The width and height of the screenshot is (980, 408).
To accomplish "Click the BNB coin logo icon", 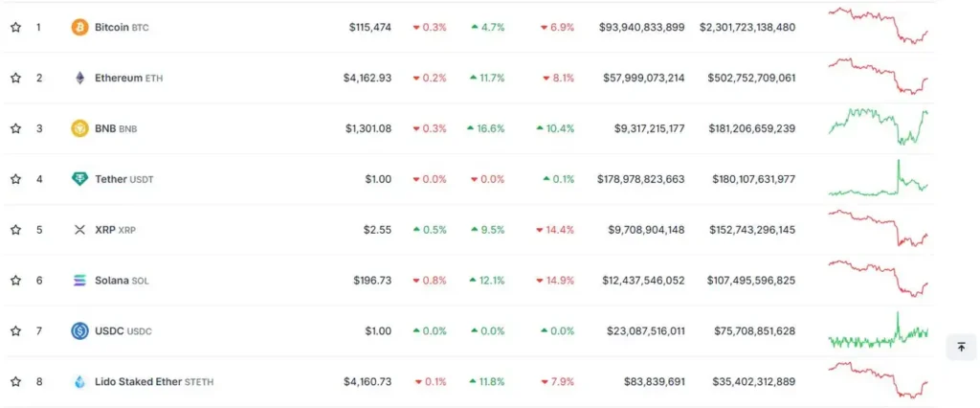I will [x=79, y=128].
